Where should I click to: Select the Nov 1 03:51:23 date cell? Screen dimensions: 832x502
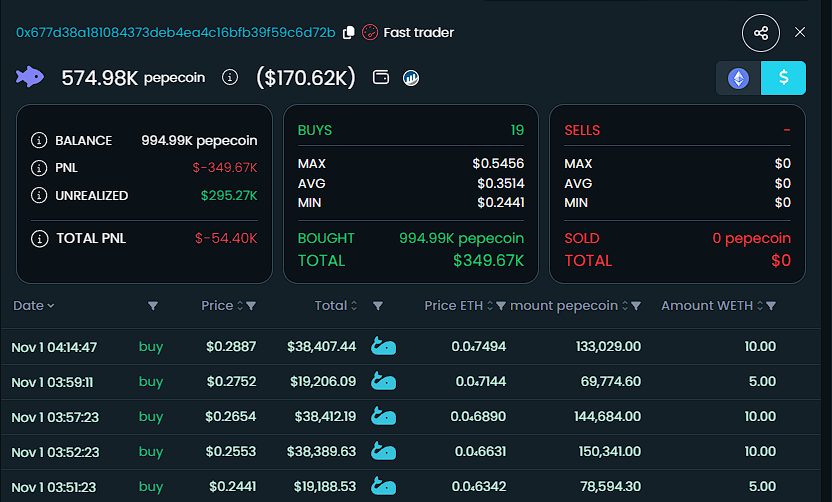[54, 487]
